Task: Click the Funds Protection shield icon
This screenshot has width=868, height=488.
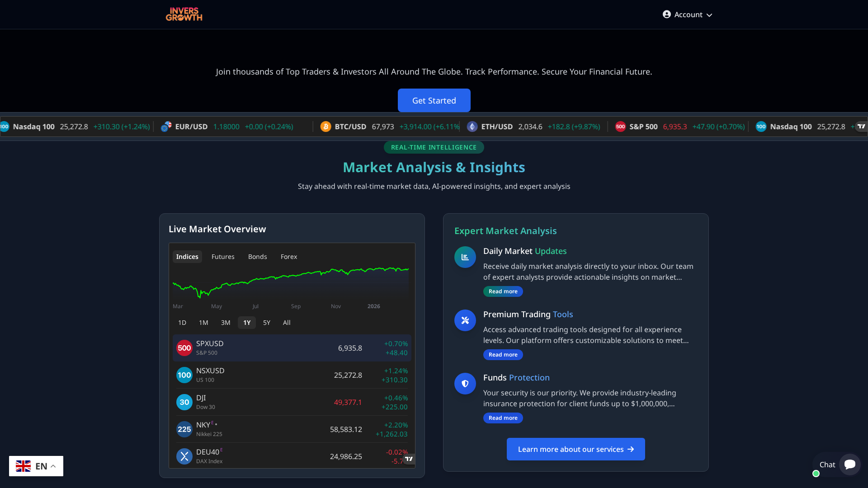Action: [464, 383]
